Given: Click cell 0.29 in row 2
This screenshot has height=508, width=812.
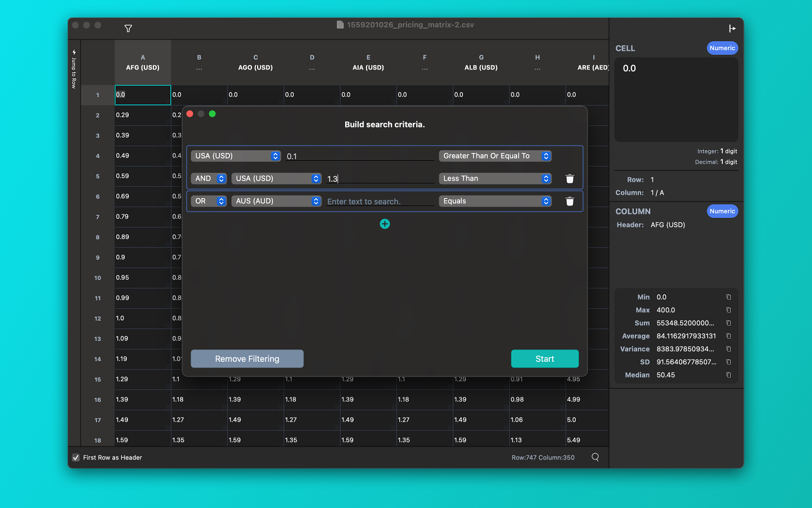Looking at the screenshot, I should point(143,115).
